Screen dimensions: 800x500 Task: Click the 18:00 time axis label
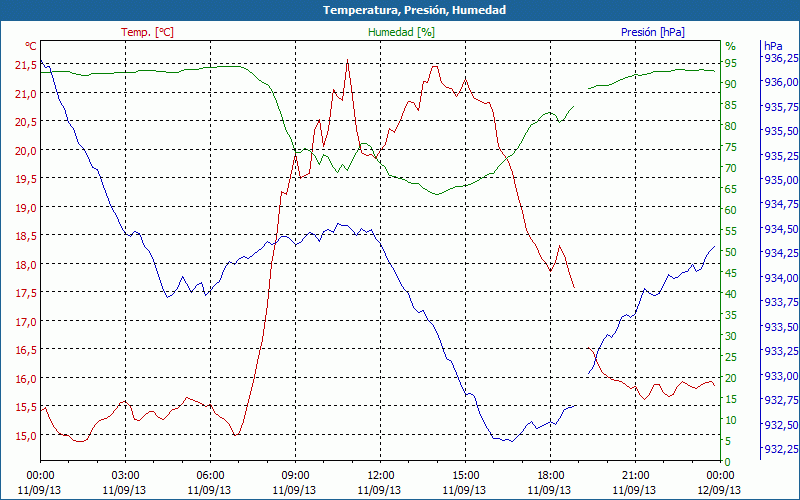(x=550, y=476)
